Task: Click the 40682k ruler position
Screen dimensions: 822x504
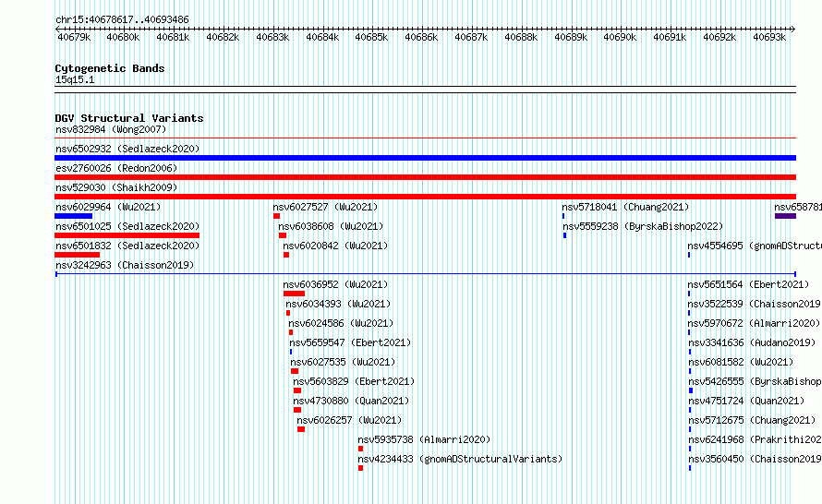Action: coord(223,37)
